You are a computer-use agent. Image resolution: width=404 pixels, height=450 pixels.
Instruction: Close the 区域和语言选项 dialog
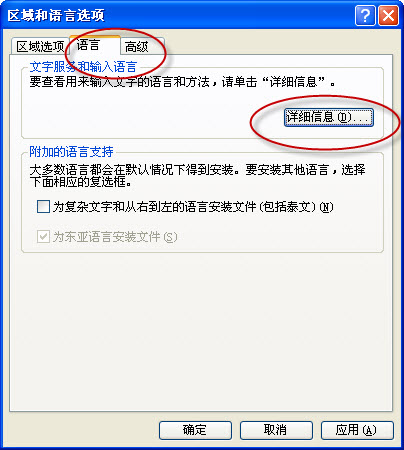point(388,15)
